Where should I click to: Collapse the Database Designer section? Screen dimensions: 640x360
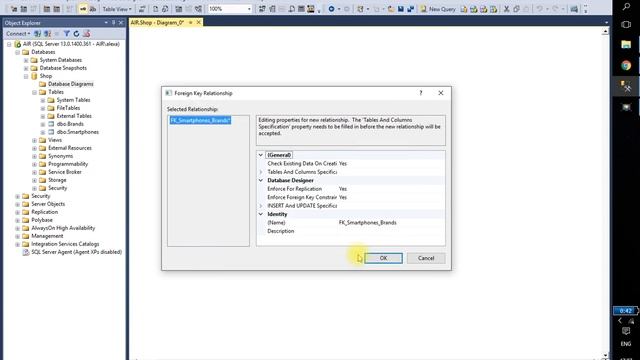coord(260,180)
